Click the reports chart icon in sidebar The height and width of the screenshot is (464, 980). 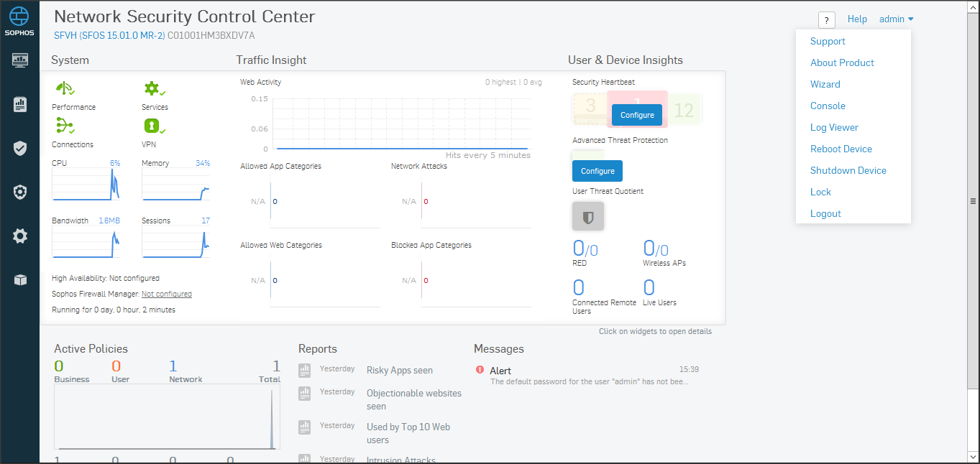tap(19, 105)
